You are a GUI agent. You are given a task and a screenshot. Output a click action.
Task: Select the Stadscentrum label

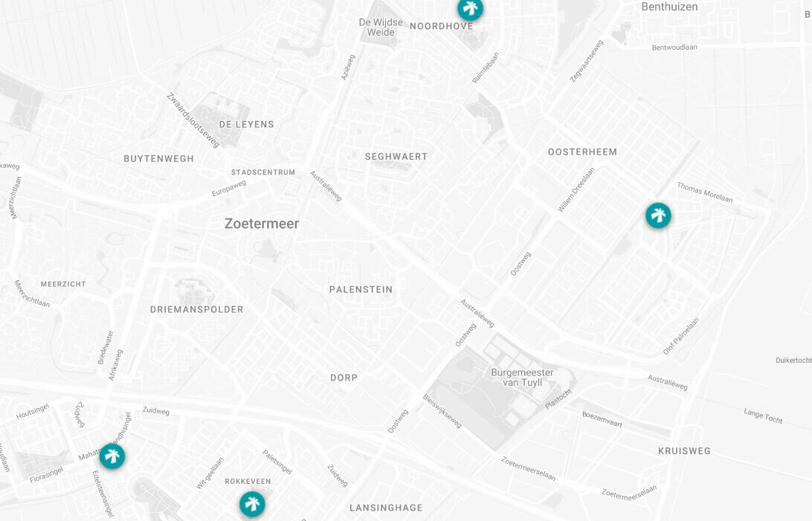click(263, 172)
